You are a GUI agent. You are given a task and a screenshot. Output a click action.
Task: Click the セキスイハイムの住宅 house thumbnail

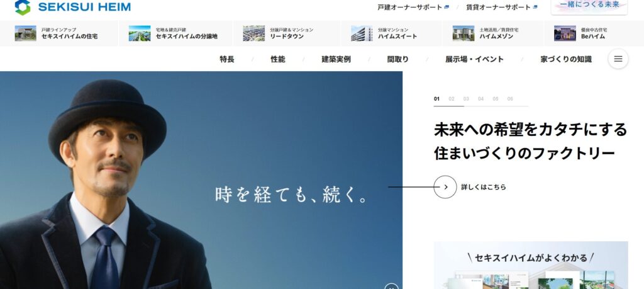[25, 33]
